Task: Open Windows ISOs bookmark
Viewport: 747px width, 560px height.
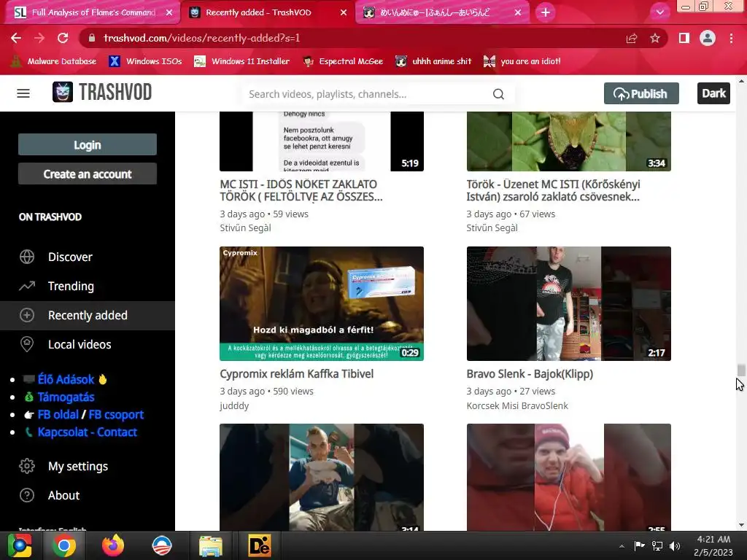Action: (x=145, y=61)
